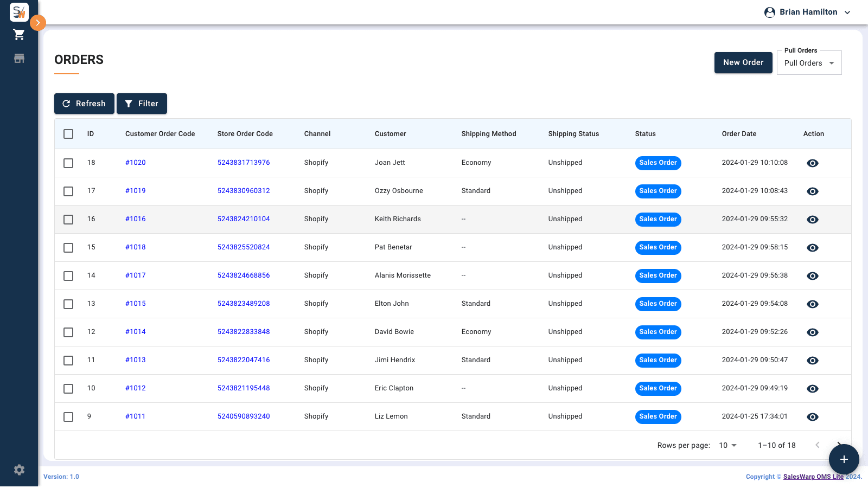Expand the sidebar with the orange chevron
This screenshot has width=868, height=488.
tap(37, 23)
